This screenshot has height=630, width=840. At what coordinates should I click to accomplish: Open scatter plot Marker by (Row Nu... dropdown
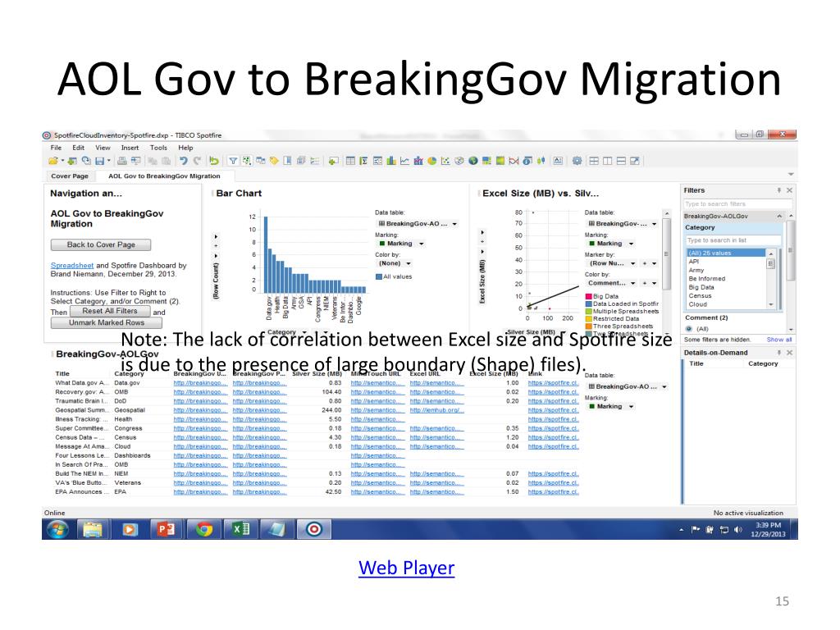tap(632, 263)
